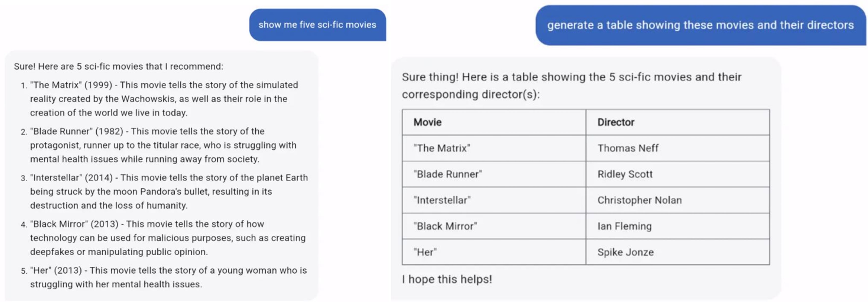Select the "Interstellar" (2014) list item
This screenshot has width=868, height=302.
click(x=169, y=191)
